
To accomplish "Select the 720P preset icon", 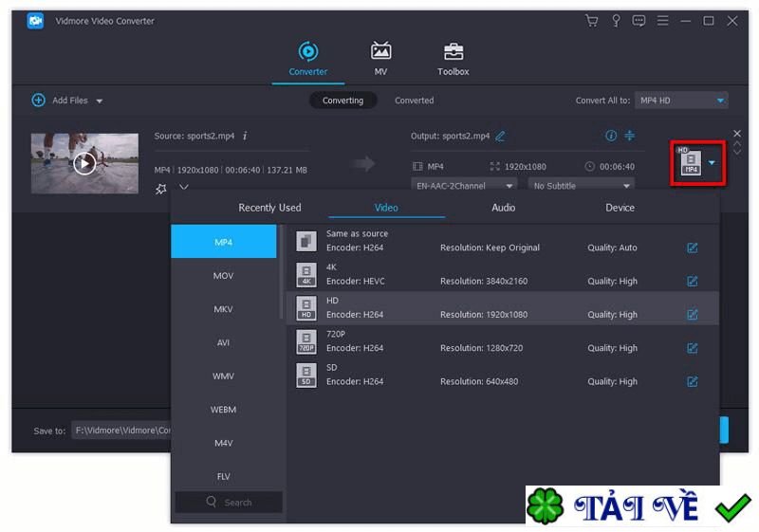I will [x=306, y=341].
